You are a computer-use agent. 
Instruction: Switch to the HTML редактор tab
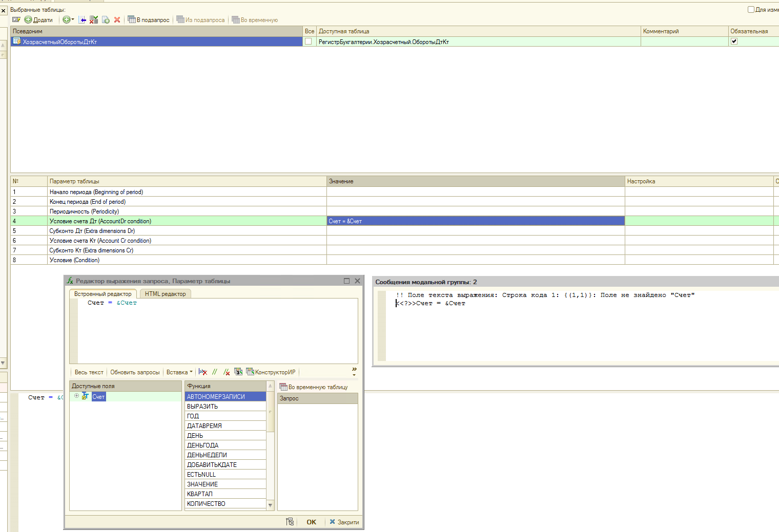165,294
